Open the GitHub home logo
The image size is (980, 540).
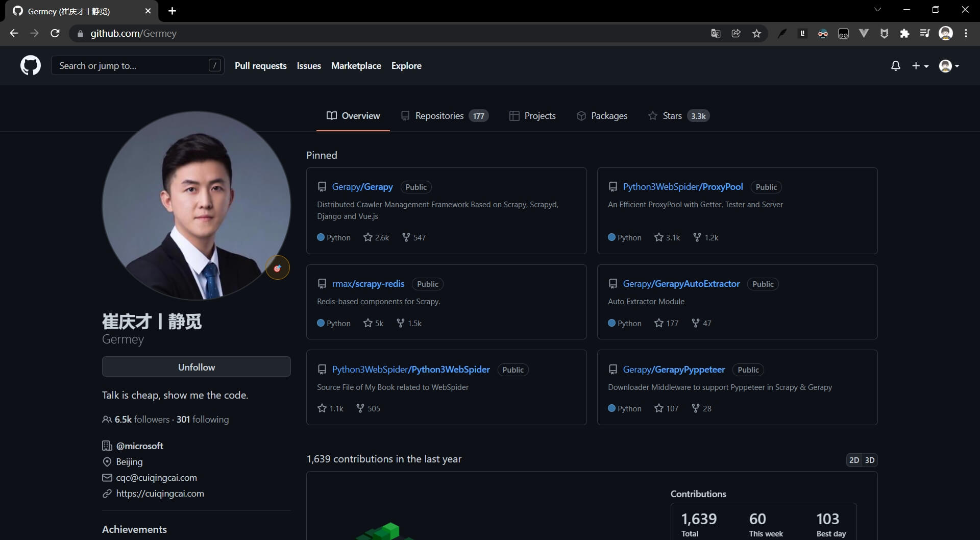(31, 66)
